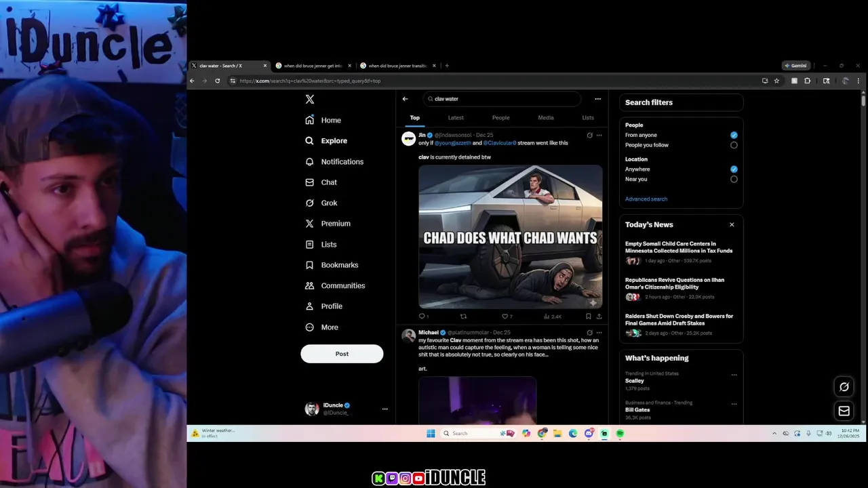This screenshot has height=488, width=868.
Task: Open Communities in the sidebar
Action: pos(335,285)
